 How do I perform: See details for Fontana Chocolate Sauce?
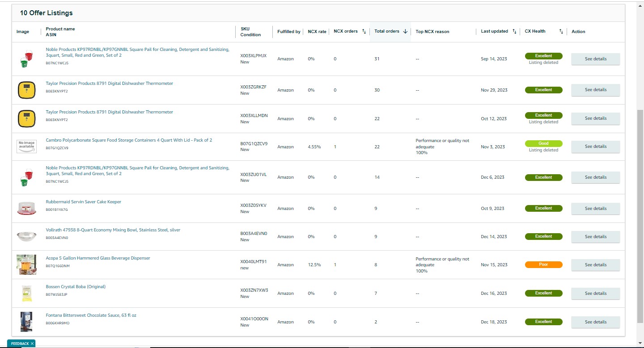tap(596, 322)
